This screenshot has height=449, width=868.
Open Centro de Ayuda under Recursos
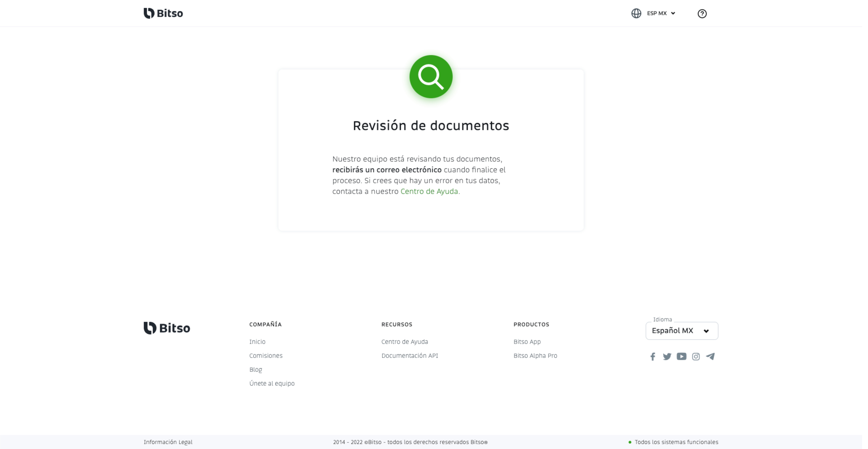point(404,341)
